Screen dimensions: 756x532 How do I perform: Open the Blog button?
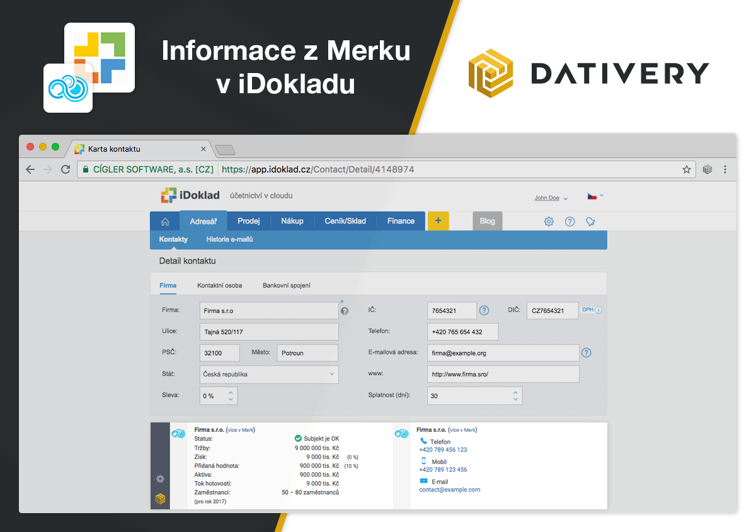point(488,221)
